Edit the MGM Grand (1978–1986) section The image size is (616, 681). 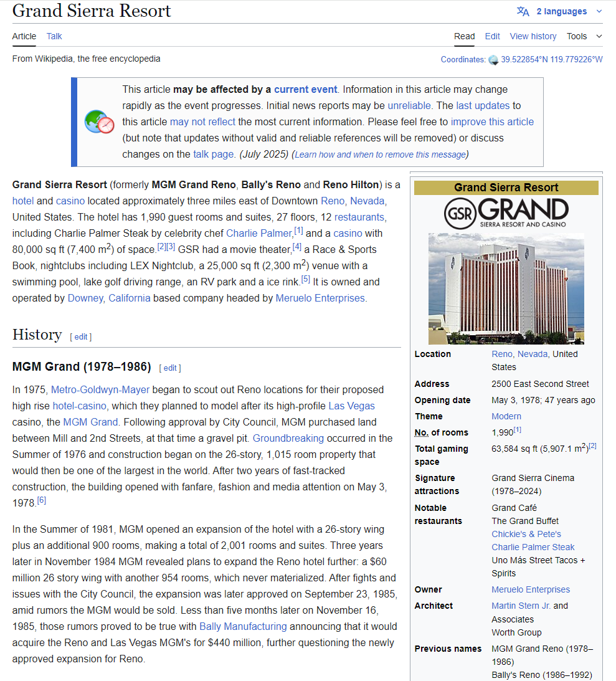[x=170, y=368]
